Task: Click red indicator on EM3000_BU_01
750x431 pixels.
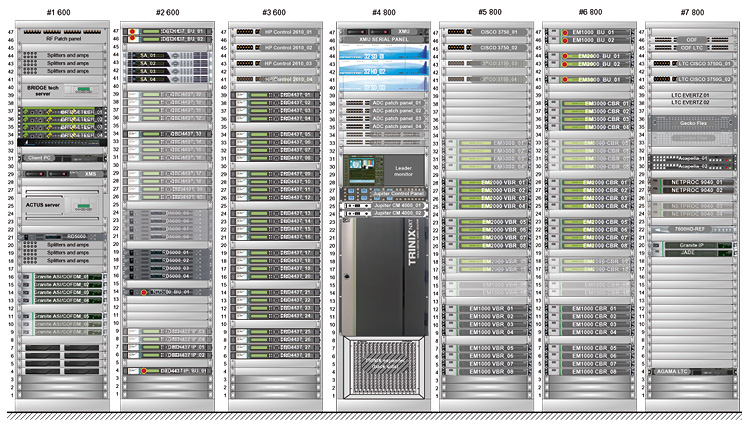Action: tap(565, 79)
